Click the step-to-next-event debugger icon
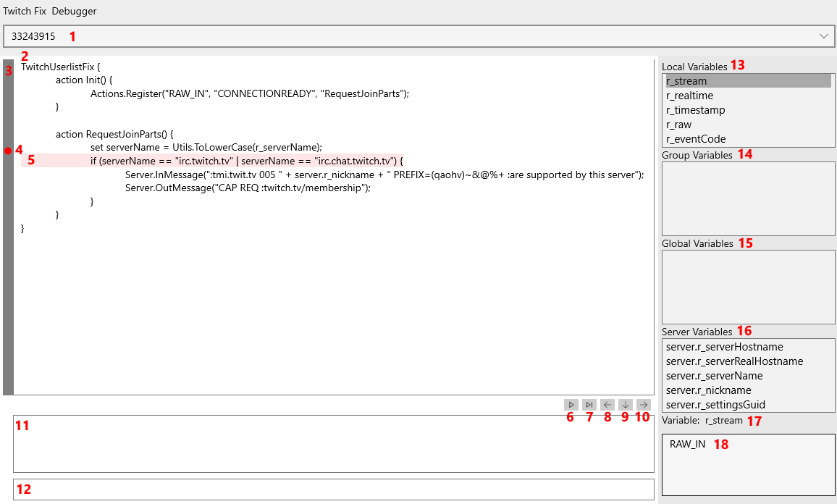Screen dimensions: 837x504 [x=589, y=404]
